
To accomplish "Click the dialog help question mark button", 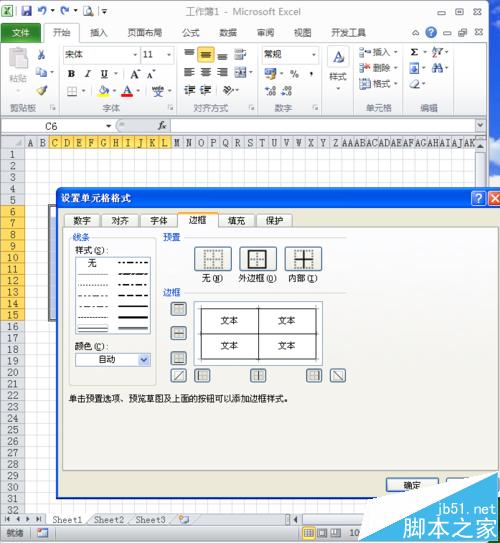I will [x=478, y=198].
